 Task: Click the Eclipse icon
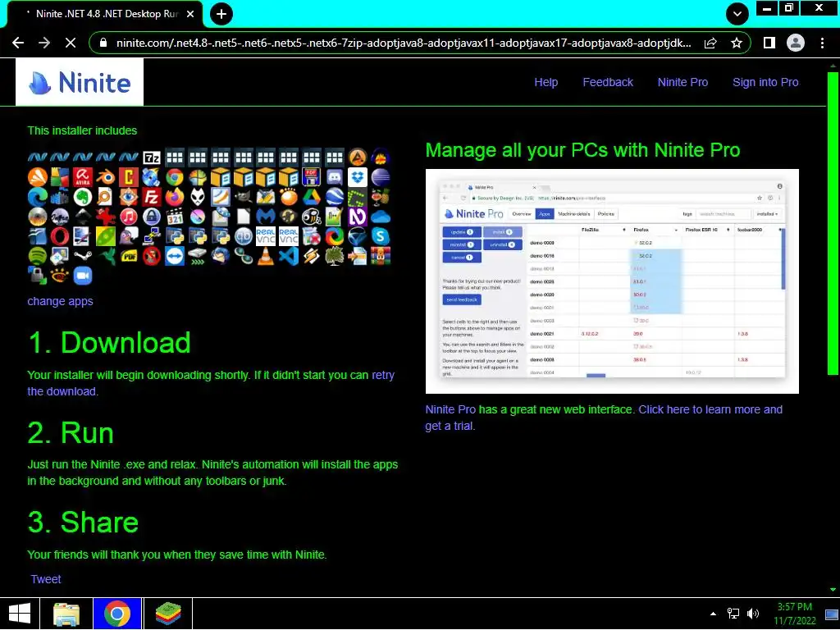381,177
